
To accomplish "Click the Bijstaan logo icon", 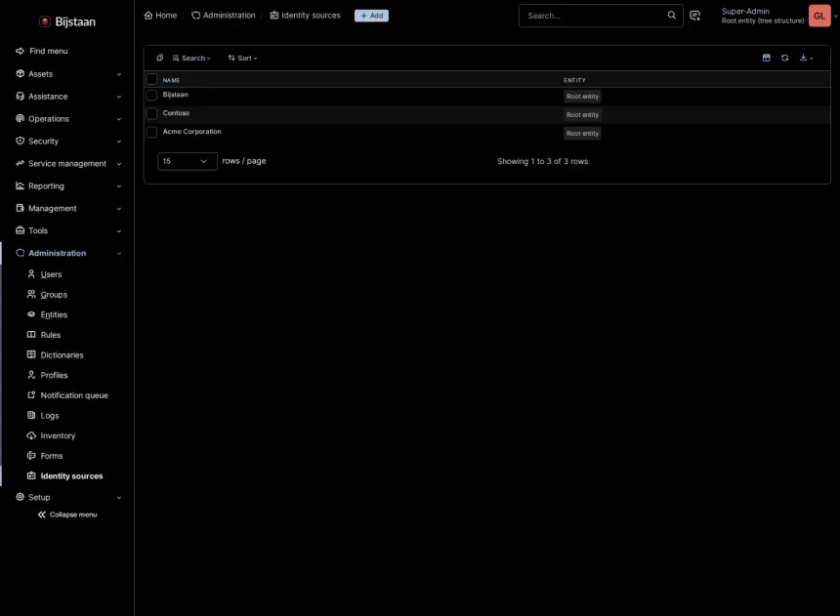I will (45, 21).
